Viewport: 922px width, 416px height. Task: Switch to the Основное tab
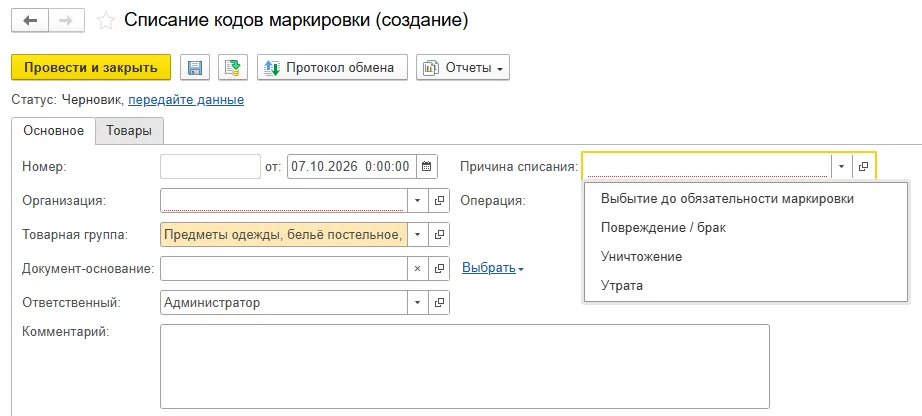[x=54, y=131]
